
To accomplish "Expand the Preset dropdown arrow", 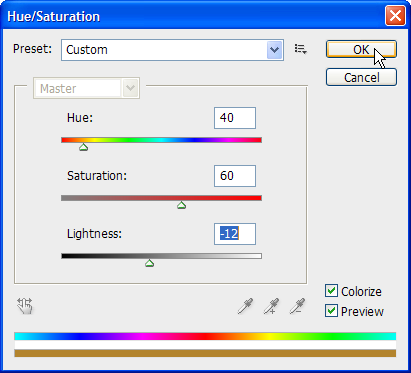I will (275, 50).
